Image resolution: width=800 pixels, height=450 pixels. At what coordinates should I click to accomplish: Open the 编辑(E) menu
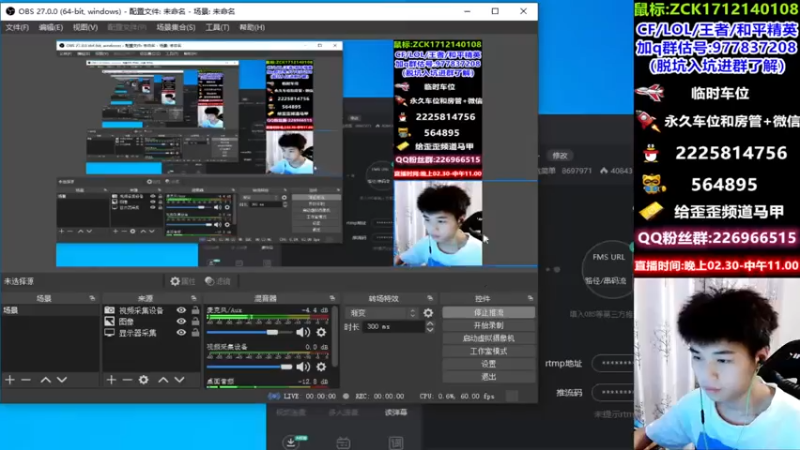pyautogui.click(x=51, y=27)
